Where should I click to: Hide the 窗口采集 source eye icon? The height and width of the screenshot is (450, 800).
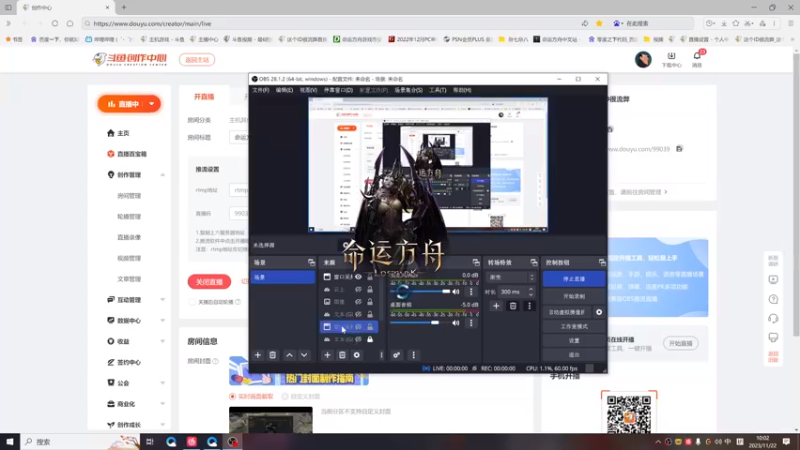[358, 277]
